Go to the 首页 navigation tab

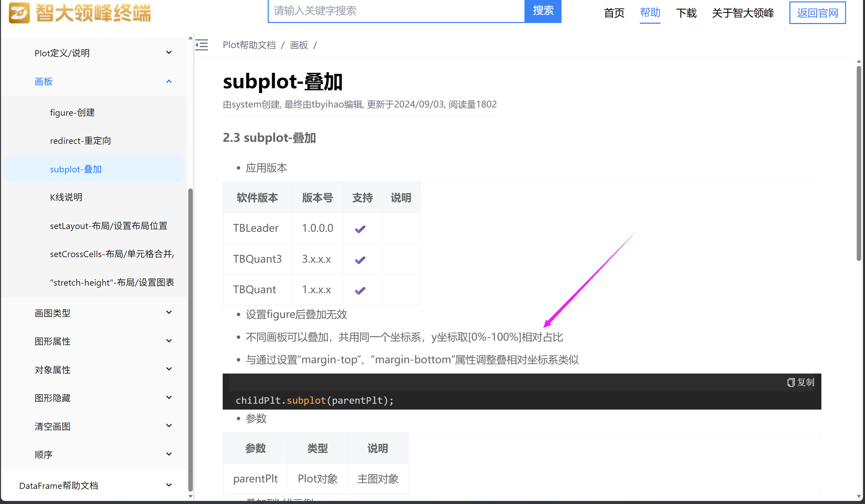pyautogui.click(x=614, y=13)
